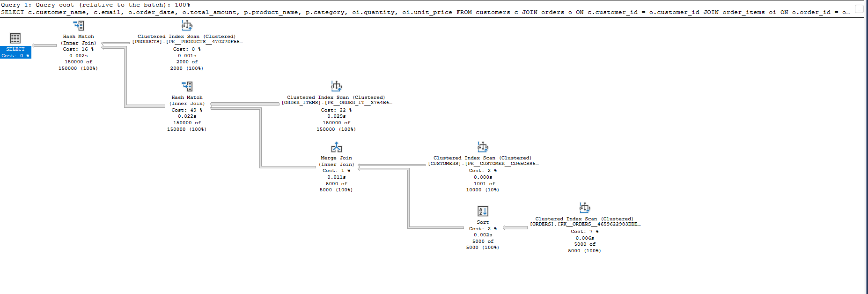868x294 pixels.
Task: Click the 'Cost: 22 %' label
Action: [x=336, y=110]
